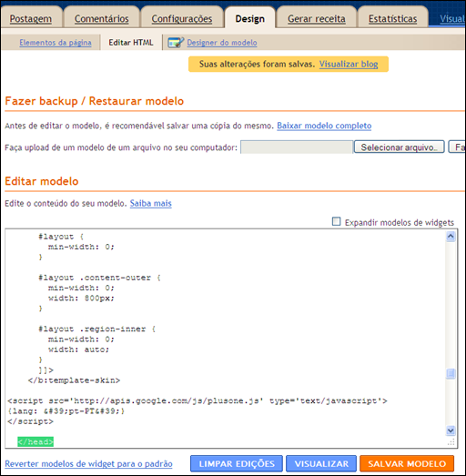Select the Editar HTML sub-tab

(x=131, y=43)
